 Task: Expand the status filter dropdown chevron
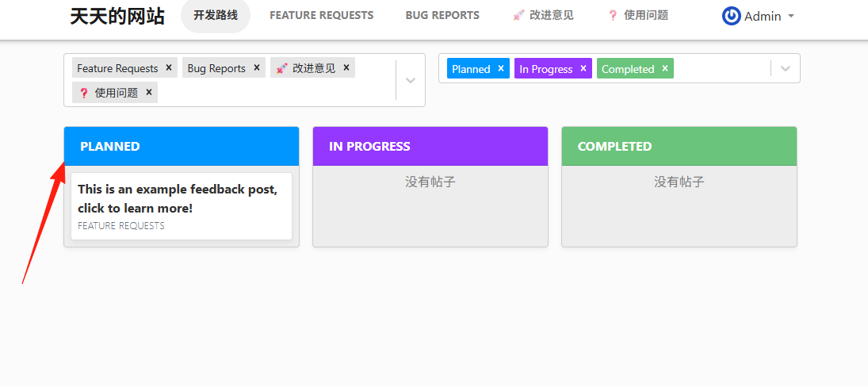pyautogui.click(x=786, y=69)
